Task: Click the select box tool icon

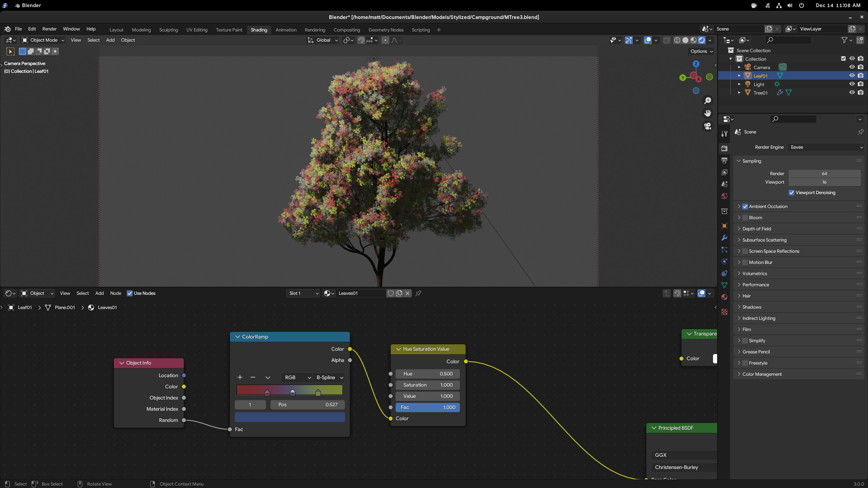Action: coord(11,52)
